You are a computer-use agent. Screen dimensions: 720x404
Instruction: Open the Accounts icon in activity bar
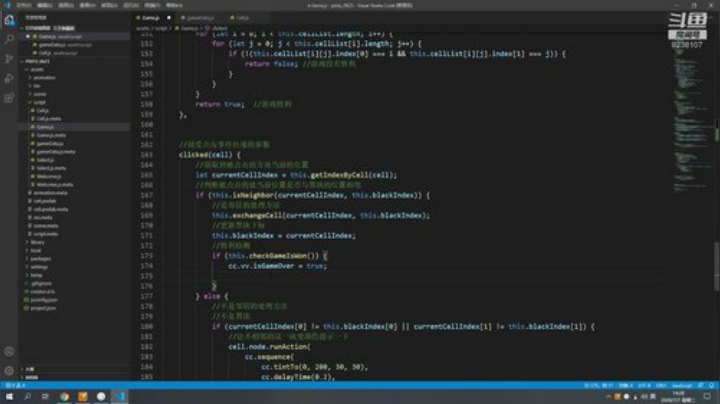click(9, 352)
